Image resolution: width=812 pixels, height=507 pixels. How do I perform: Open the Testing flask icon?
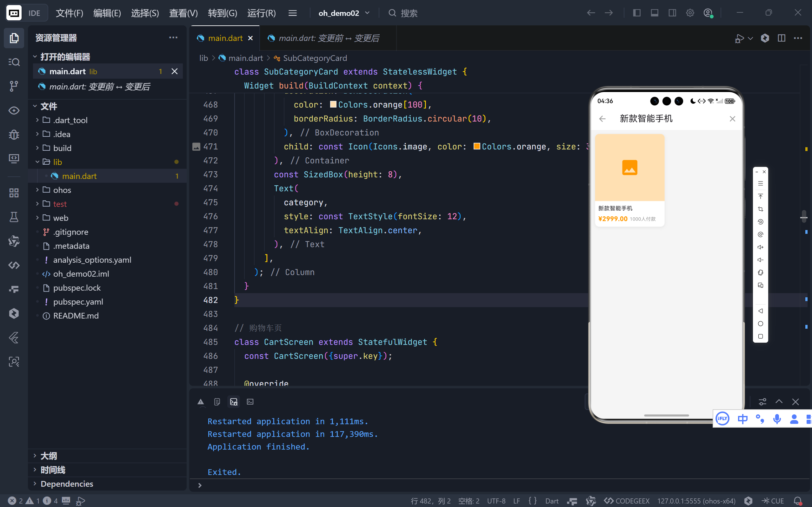tap(14, 217)
